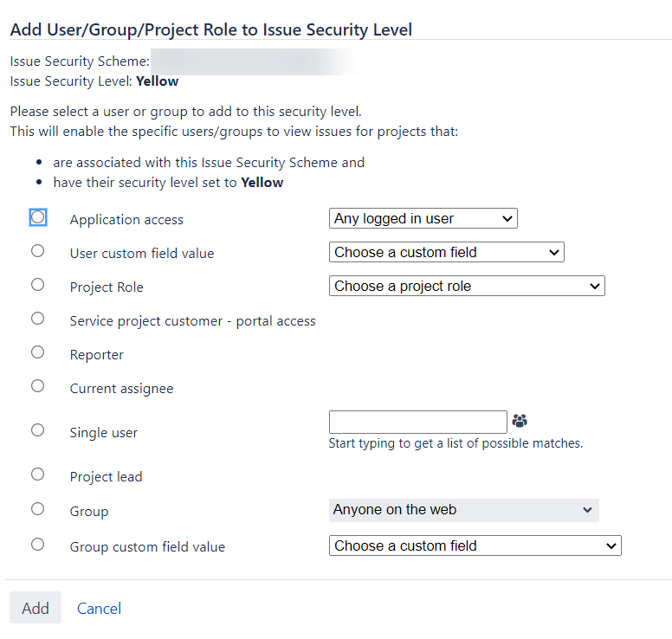
Task: Open the Choose a project role dropdown
Action: [467, 287]
